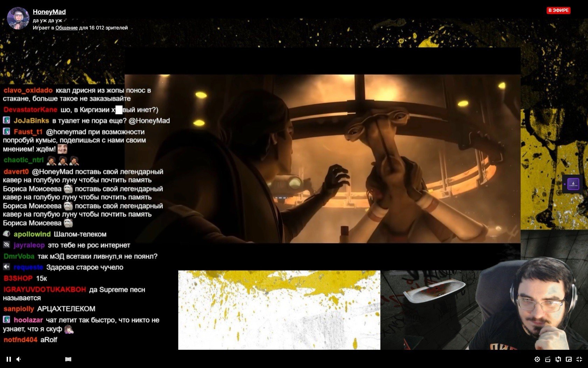This screenshot has height=368, width=588.
Task: Click the username DevastatorKane in chat
Action: (x=30, y=110)
